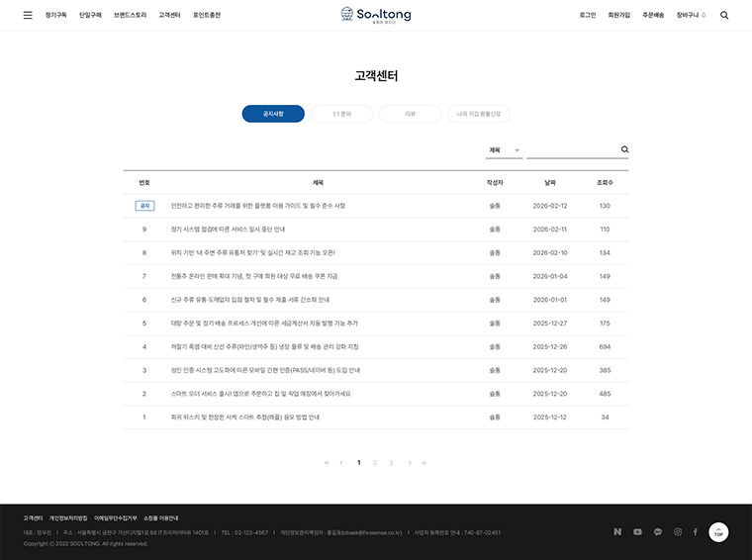Viewport: 752px width, 560px height.
Task: Click footer link 고객센터
Action: [x=33, y=518]
